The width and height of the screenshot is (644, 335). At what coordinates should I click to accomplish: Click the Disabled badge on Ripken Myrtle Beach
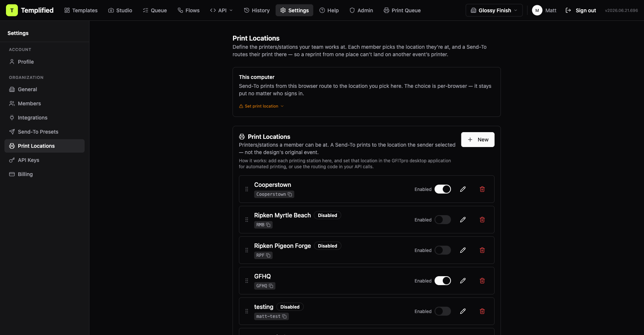[327, 215]
